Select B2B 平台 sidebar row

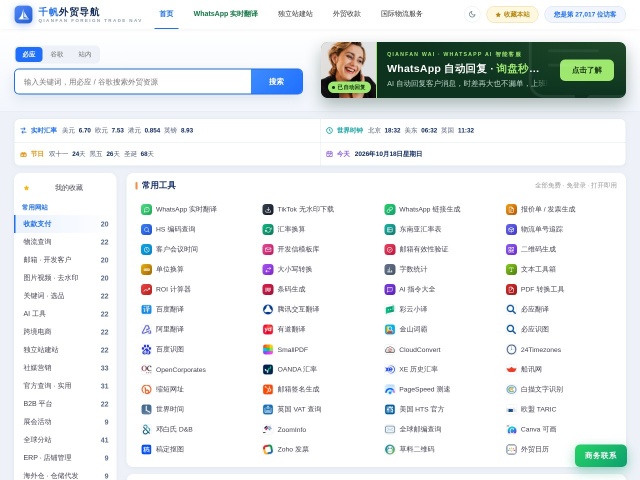coord(65,404)
